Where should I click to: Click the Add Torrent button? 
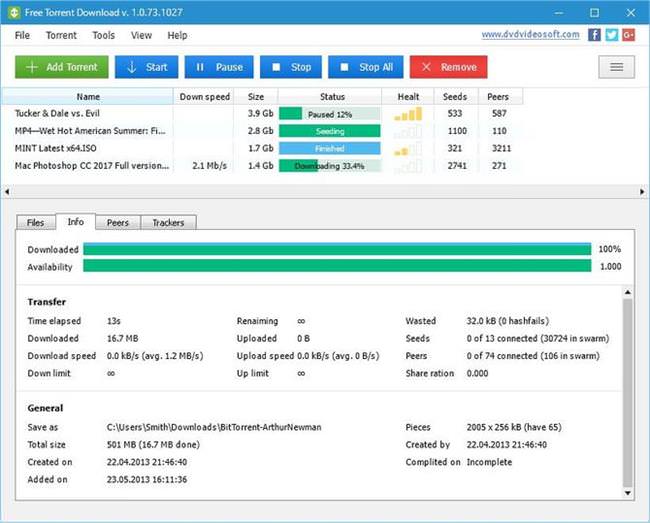coord(62,67)
